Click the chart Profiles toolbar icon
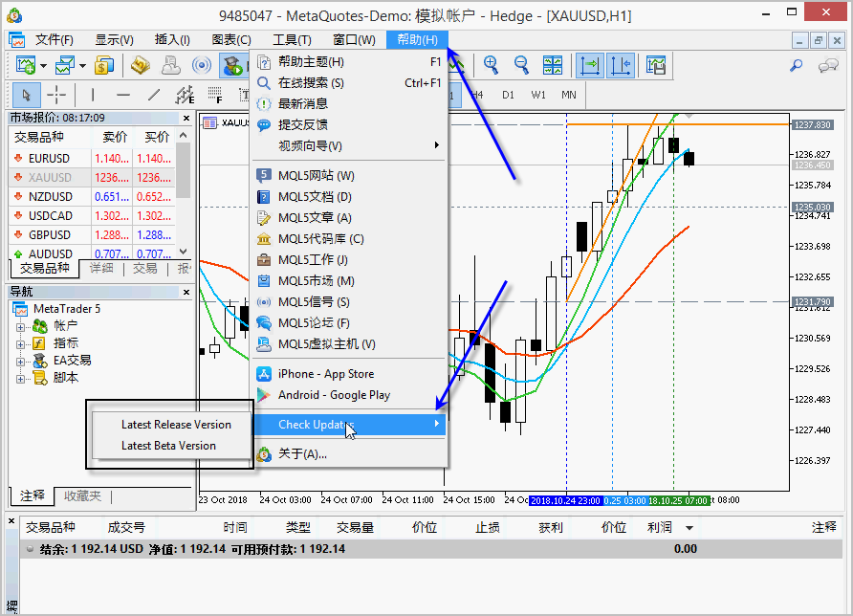Image resolution: width=853 pixels, height=616 pixels. pyautogui.click(x=65, y=66)
